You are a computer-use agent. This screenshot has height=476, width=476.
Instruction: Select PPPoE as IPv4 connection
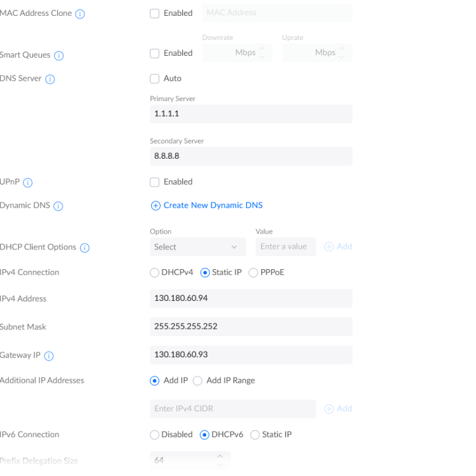(254, 273)
